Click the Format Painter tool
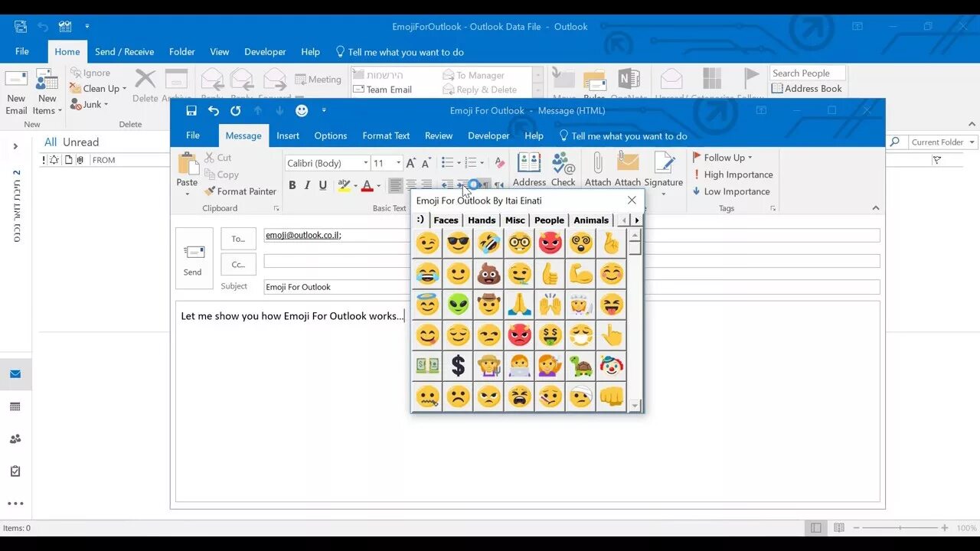Screen dimensions: 980x551 [240, 191]
